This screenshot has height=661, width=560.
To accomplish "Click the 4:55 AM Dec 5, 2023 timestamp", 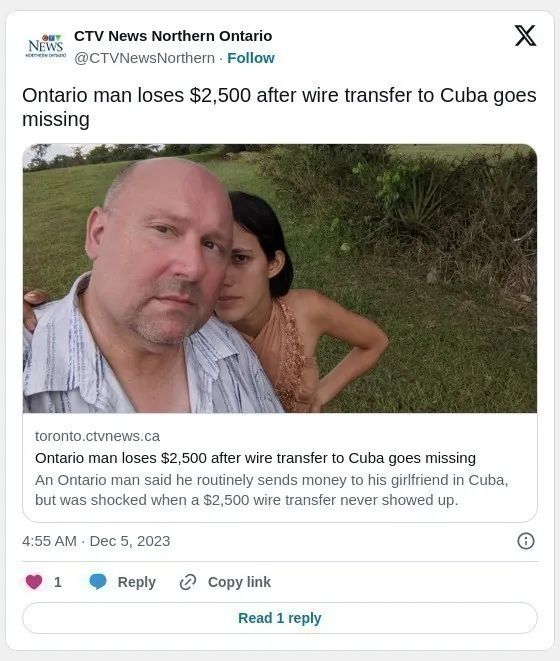I will click(x=96, y=541).
